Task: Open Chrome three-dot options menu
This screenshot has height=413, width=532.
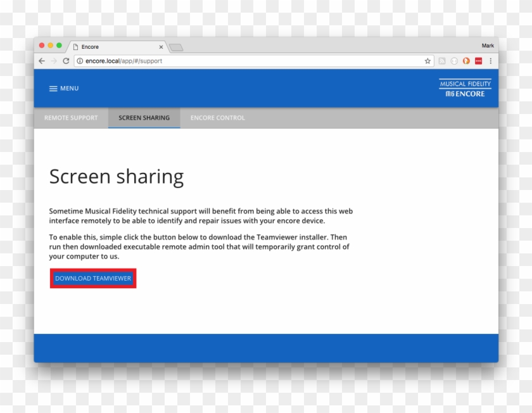Action: click(490, 61)
